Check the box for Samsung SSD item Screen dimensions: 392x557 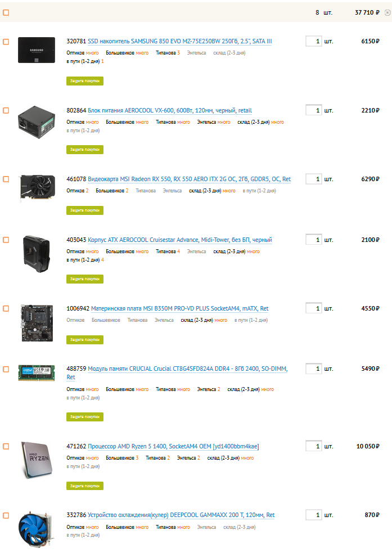[6, 42]
